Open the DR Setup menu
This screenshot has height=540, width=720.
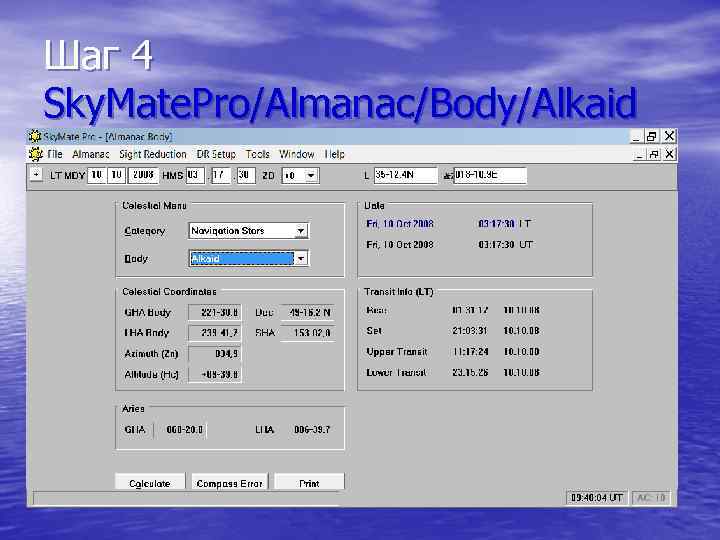(216, 154)
